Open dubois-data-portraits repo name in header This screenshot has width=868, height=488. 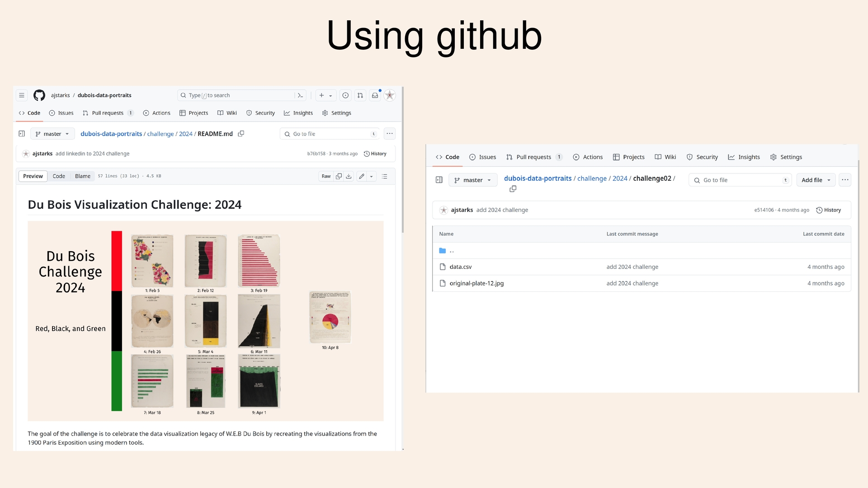click(104, 95)
